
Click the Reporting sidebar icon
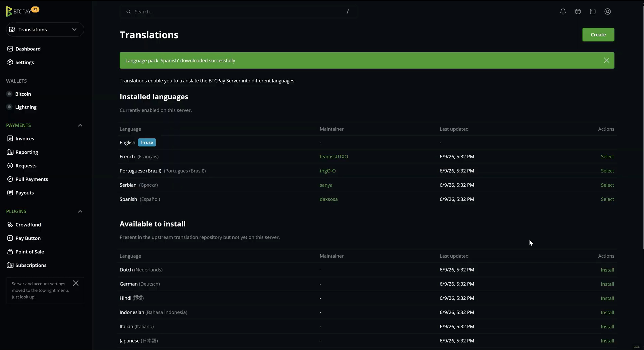(10, 152)
